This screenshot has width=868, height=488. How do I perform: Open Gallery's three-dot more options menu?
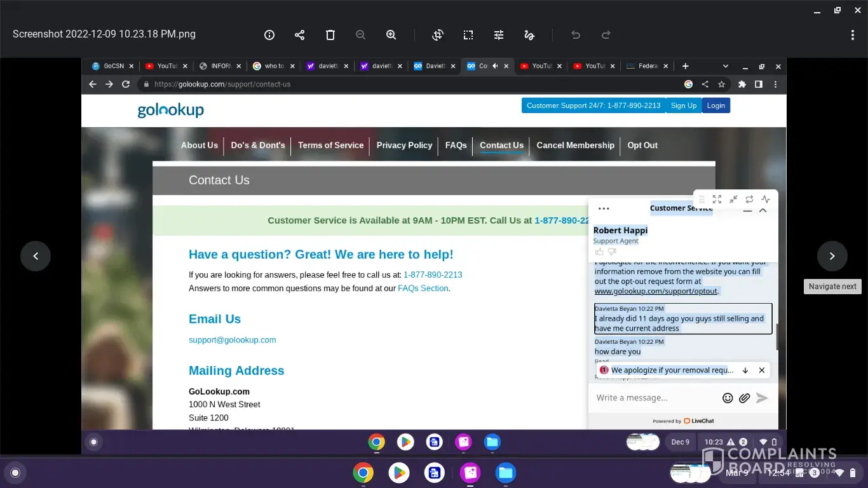[x=853, y=35]
